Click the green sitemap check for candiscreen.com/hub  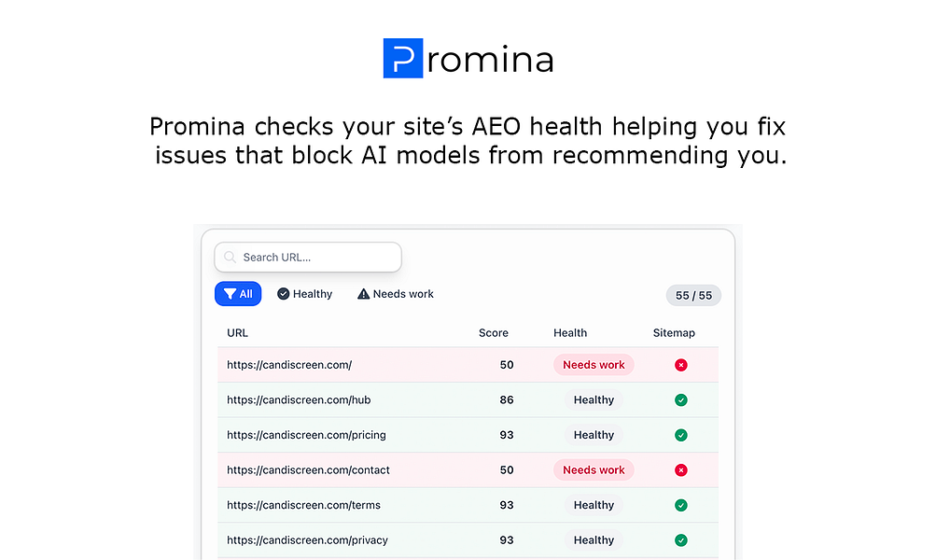(x=680, y=399)
